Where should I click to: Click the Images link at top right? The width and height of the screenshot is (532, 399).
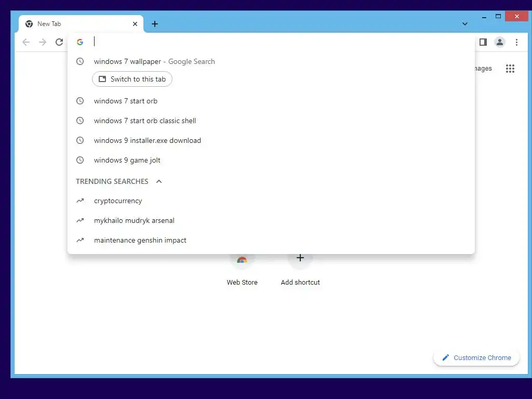[x=483, y=69]
